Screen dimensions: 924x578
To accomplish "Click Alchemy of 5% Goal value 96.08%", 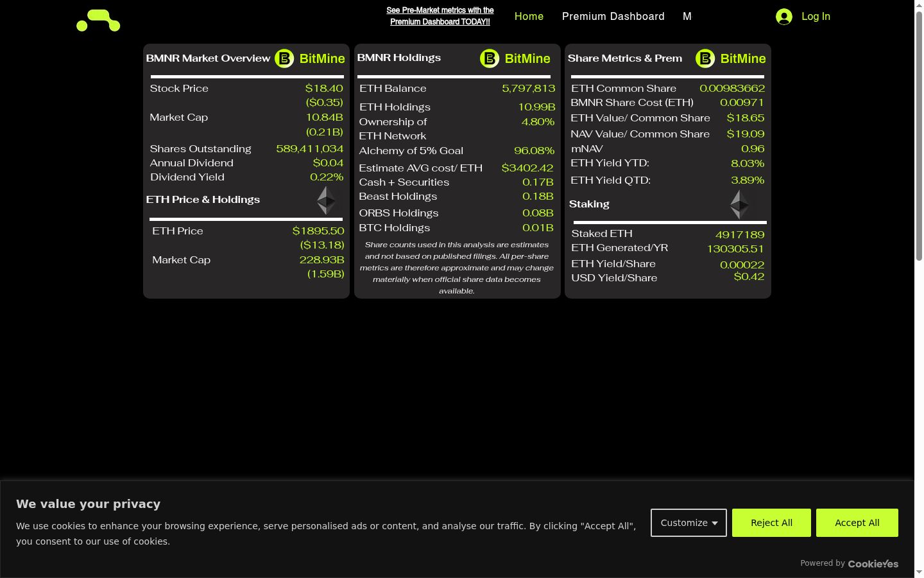I will pos(535,151).
